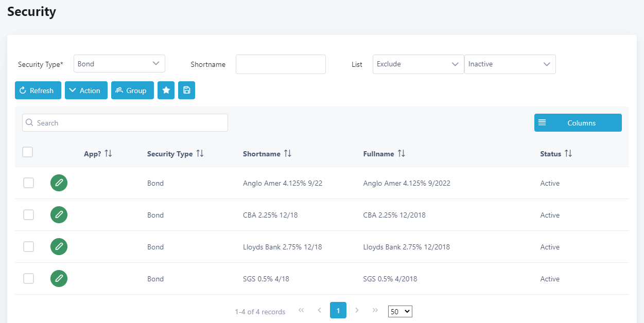This screenshot has height=323, width=644.
Task: Click the star favorites icon button
Action: (x=166, y=91)
